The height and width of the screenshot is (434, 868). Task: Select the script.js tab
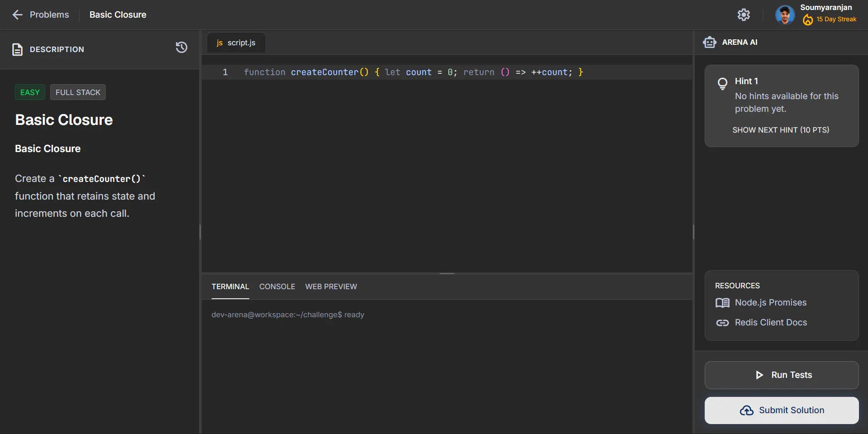[236, 43]
